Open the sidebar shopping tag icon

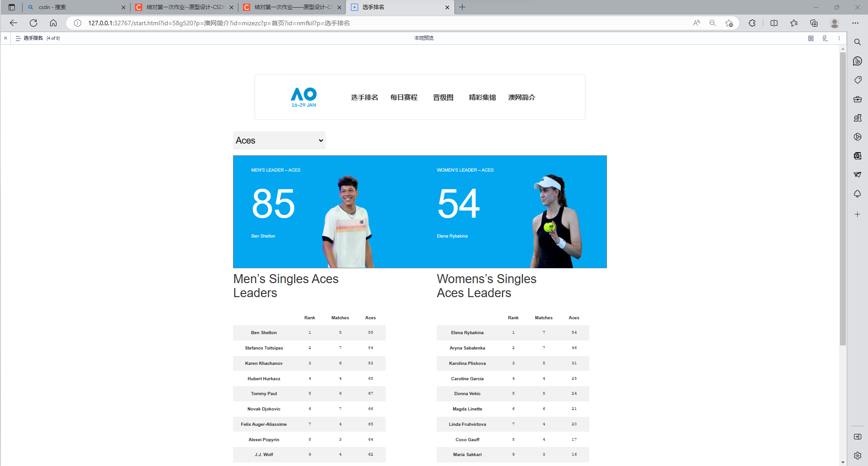tap(858, 80)
